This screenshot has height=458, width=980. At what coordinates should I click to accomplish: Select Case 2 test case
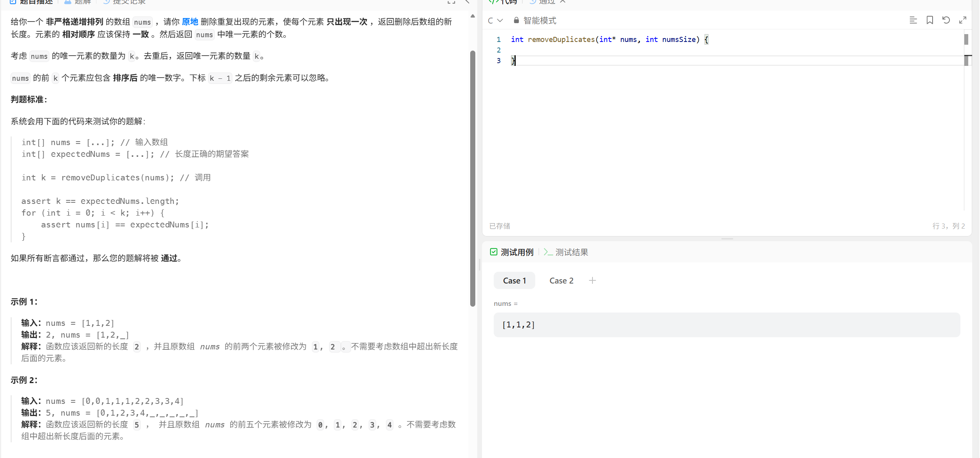point(561,280)
